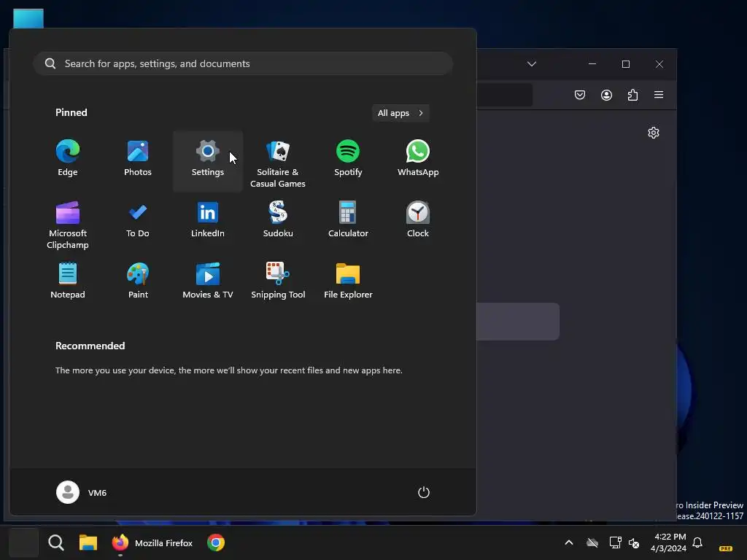Open the Firefox Extensions puzzle icon
The image size is (747, 560).
[x=632, y=95]
